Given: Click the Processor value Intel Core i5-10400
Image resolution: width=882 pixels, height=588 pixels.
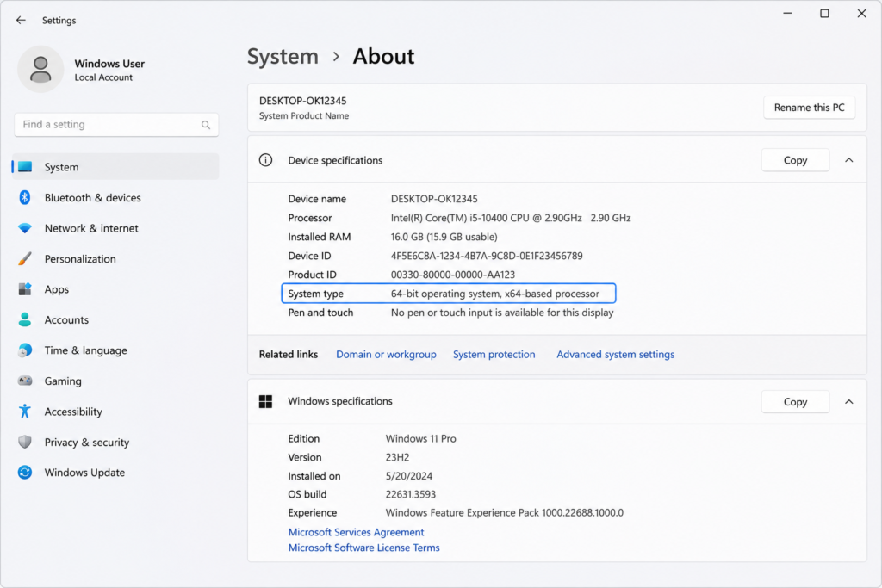Looking at the screenshot, I should coord(511,218).
